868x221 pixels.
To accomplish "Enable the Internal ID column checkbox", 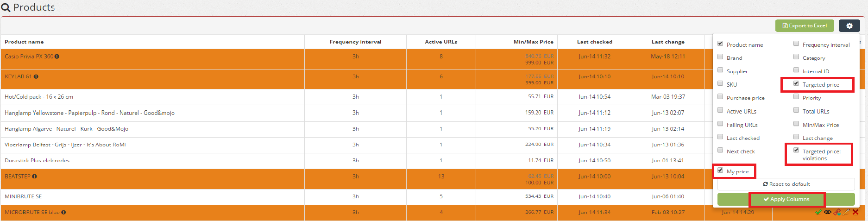I will 796,70.
